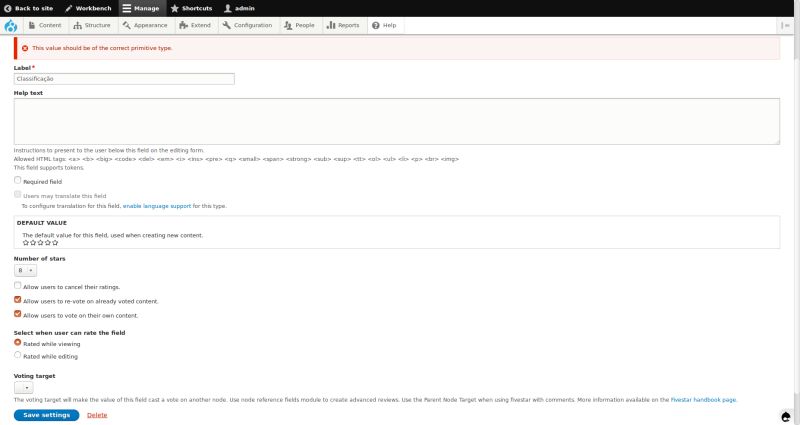
Task: Open the admin user tab
Action: tap(239, 8)
